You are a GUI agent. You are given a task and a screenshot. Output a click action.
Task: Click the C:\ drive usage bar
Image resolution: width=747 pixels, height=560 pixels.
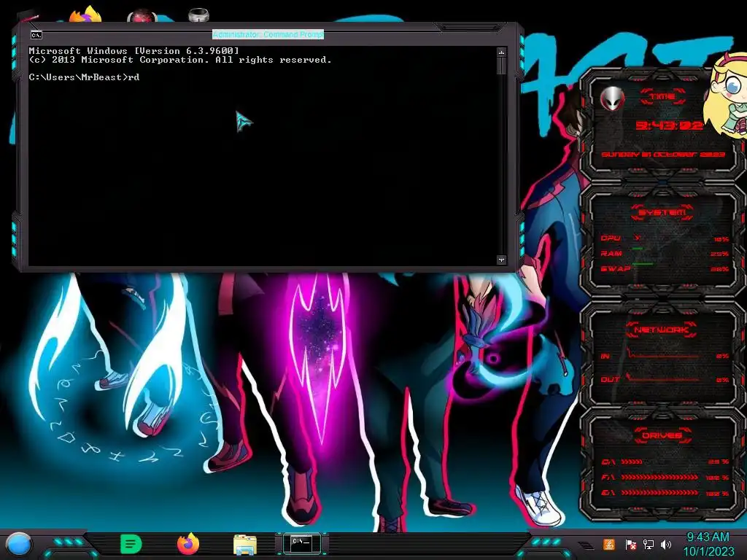[632, 462]
